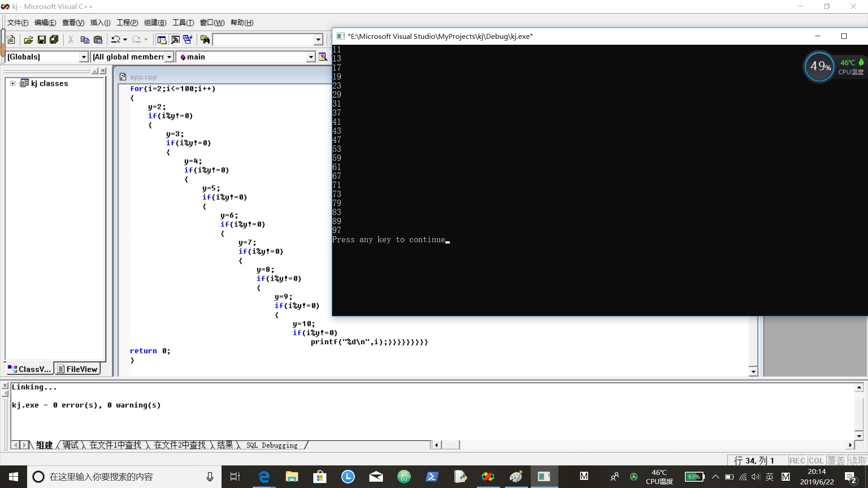
Task: Click the Find in Files binoculars icon
Action: (205, 40)
